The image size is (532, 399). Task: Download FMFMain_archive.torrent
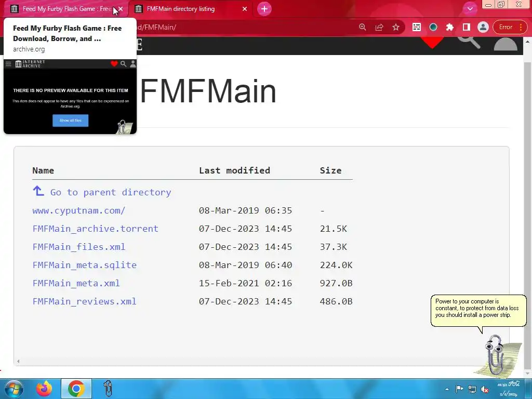[x=96, y=229]
